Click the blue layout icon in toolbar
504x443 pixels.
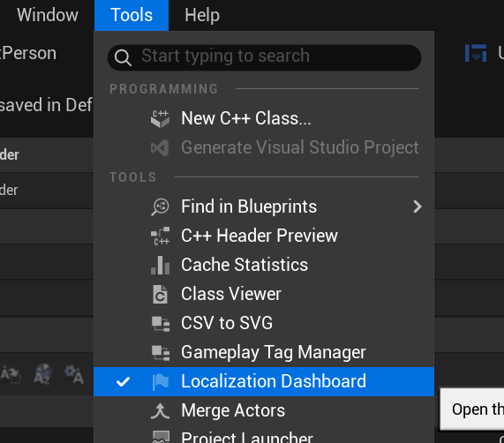point(476,53)
